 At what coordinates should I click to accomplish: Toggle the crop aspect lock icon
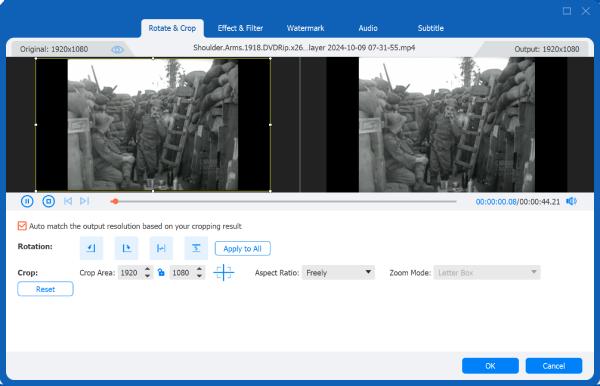(x=161, y=272)
